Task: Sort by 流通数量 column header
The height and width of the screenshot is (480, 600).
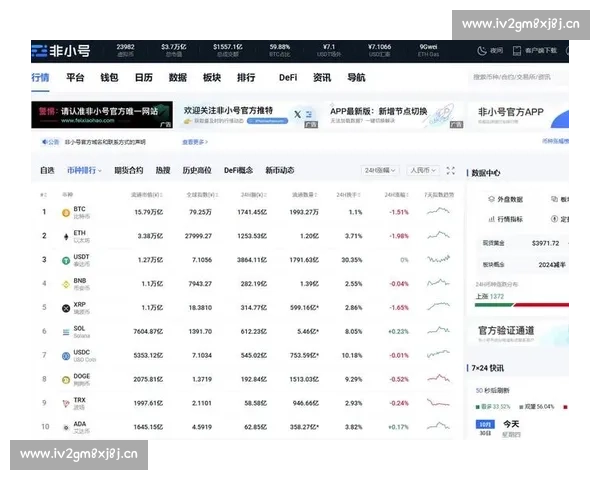Action: click(x=305, y=195)
